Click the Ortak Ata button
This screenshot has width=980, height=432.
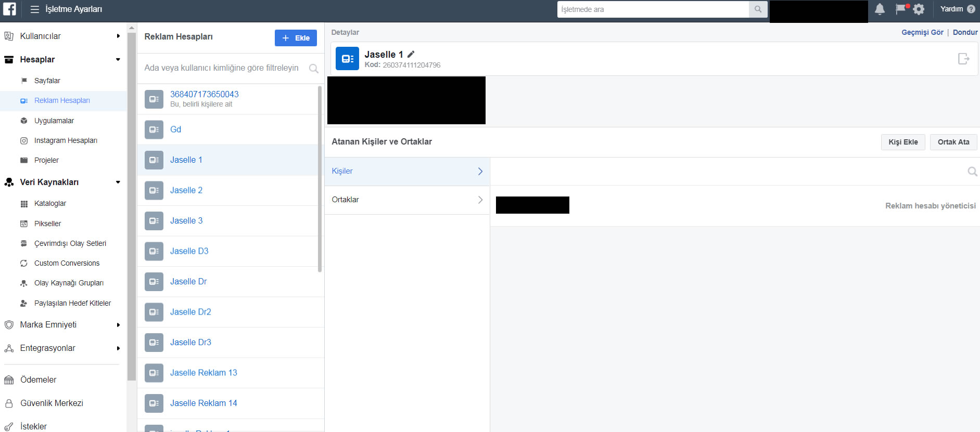click(953, 142)
